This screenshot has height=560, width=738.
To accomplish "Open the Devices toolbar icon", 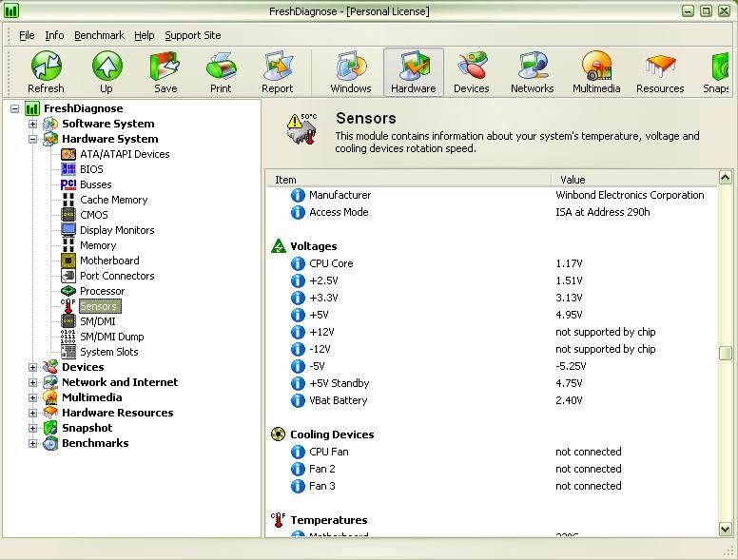I will [472, 67].
